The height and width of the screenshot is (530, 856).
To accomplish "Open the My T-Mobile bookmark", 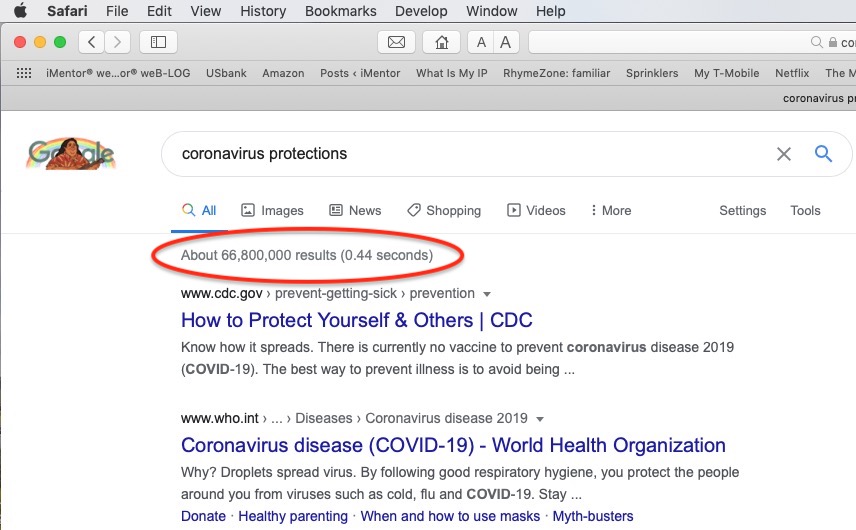I will (726, 73).
